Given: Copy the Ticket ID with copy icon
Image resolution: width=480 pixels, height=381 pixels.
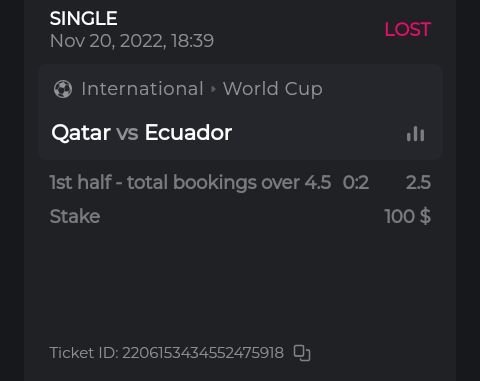Looking at the screenshot, I should [x=302, y=353].
